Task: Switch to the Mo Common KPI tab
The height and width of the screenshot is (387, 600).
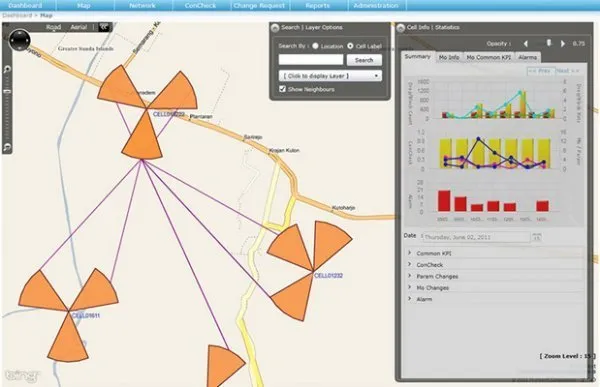Action: point(489,57)
